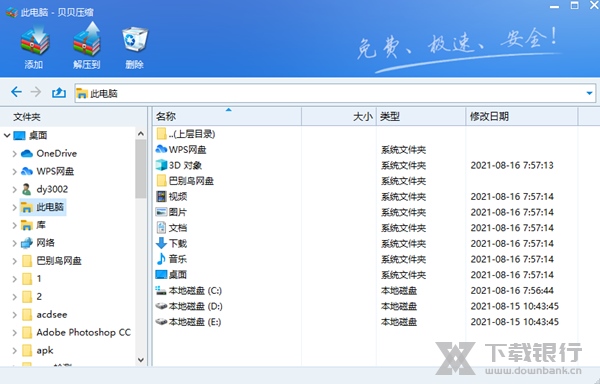This screenshot has width=600, height=384.
Task: Select WPS网盘 icon in the file list
Action: pos(161,149)
